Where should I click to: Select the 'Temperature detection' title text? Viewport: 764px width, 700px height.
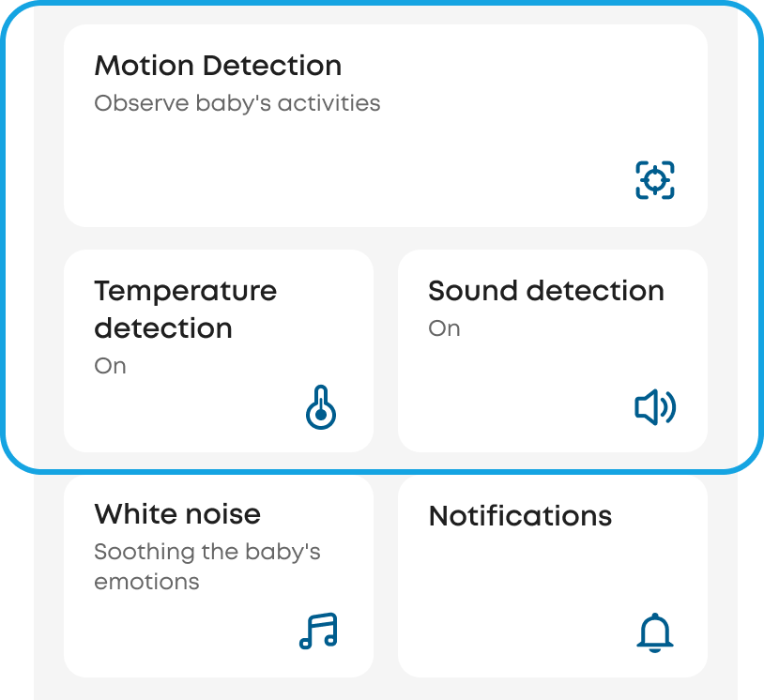(x=185, y=309)
